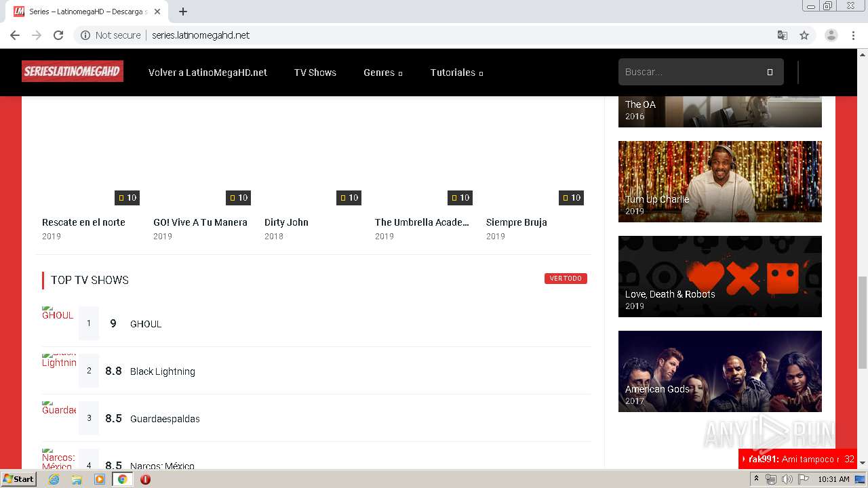Viewport: 868px width, 488px height.
Task: Open The OA sidebar thumbnail
Action: [x=720, y=112]
